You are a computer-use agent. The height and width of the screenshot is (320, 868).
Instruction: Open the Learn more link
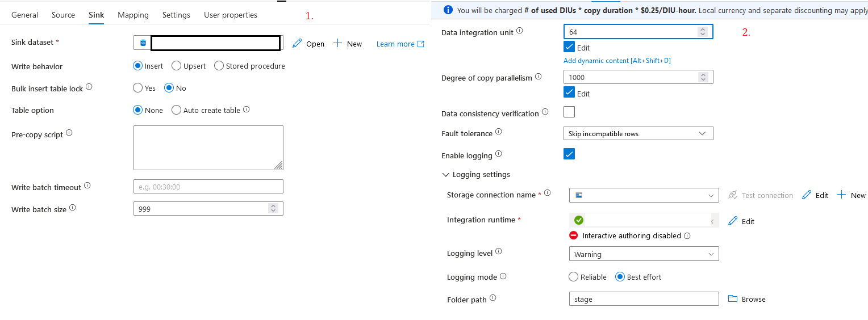[x=400, y=44]
